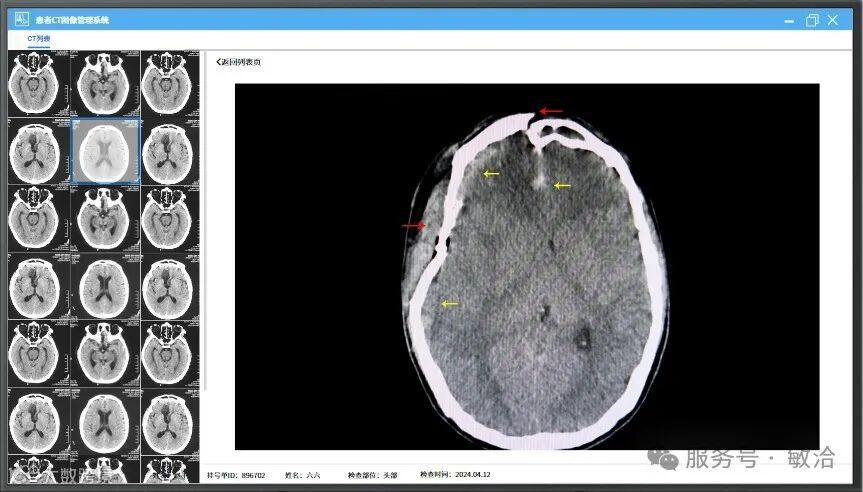Choose the last thumbnail in the fourth row
The image size is (863, 492).
(170, 286)
